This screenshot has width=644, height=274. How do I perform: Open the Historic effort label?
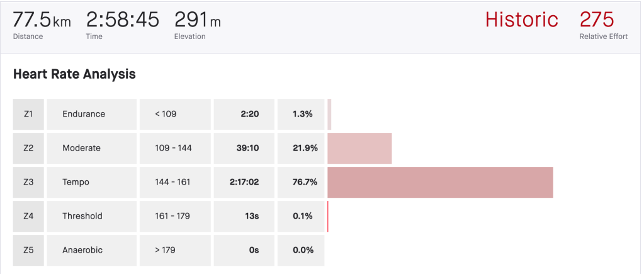click(521, 20)
